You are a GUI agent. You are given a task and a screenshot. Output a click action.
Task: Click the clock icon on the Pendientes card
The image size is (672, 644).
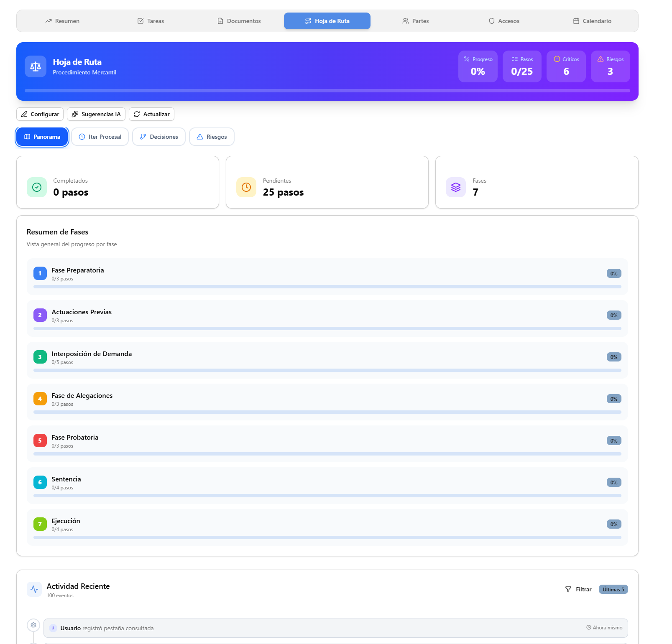tap(246, 187)
